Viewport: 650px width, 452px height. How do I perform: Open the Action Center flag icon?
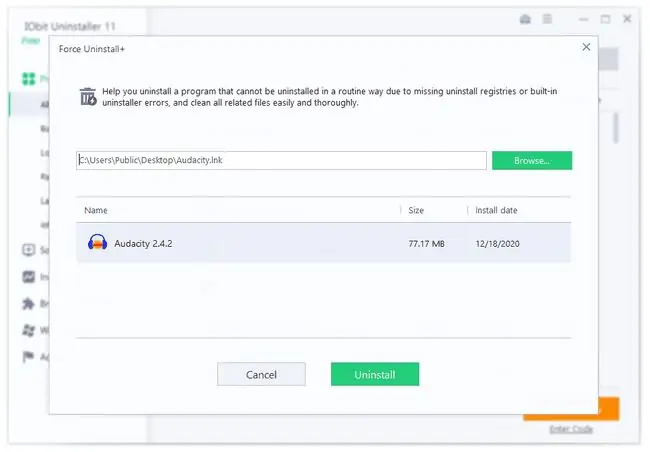[29, 357]
